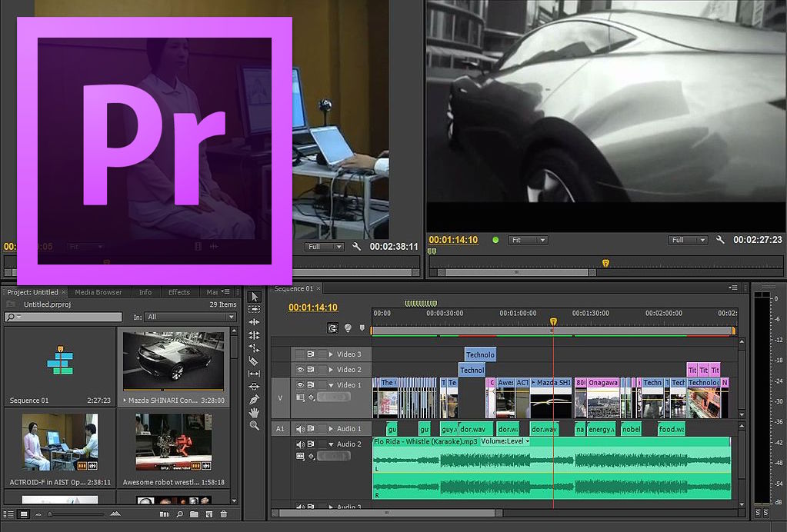The width and height of the screenshot is (787, 532).
Task: Click the New Item icon
Action: click(209, 514)
